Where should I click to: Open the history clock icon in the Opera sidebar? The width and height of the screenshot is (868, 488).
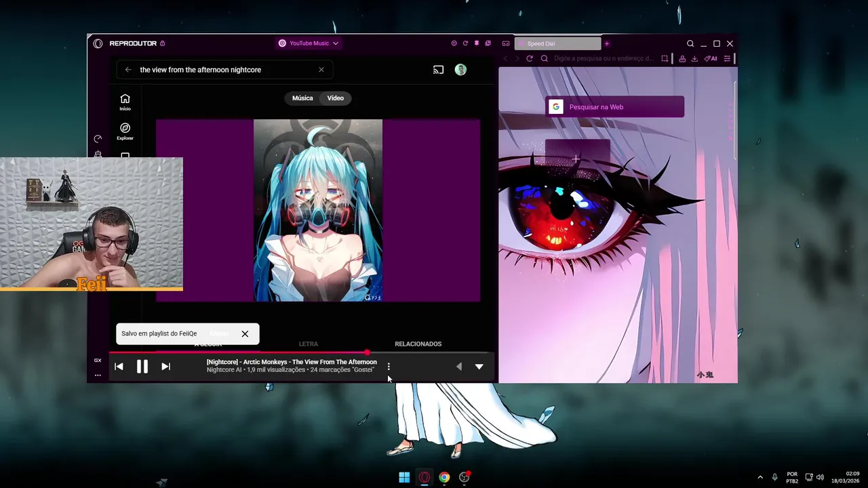(x=98, y=139)
